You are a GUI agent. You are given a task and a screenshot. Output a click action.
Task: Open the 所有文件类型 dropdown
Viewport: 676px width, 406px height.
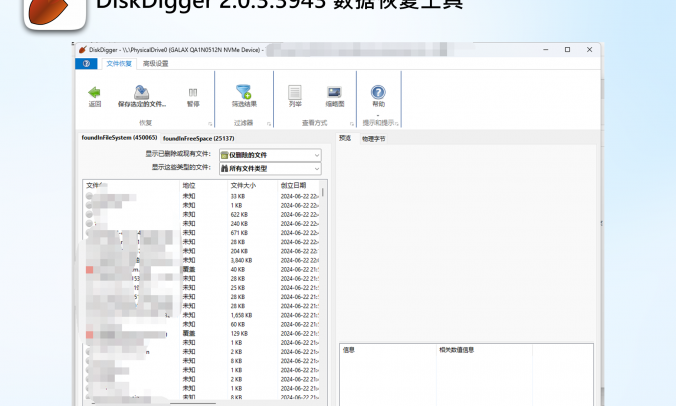tap(270, 169)
